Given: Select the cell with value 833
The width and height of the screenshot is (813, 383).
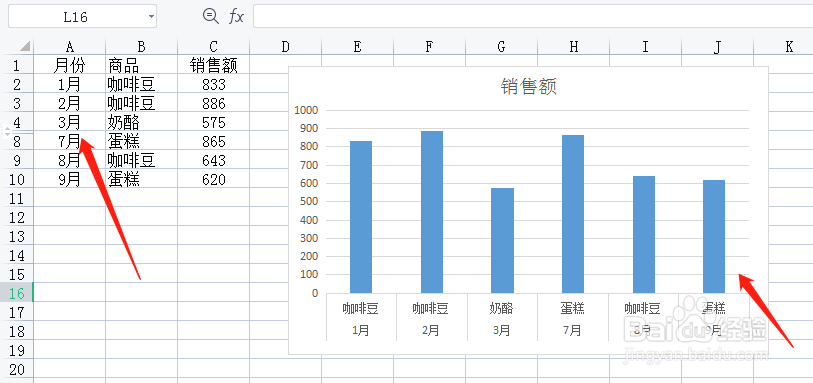Looking at the screenshot, I should 214,84.
